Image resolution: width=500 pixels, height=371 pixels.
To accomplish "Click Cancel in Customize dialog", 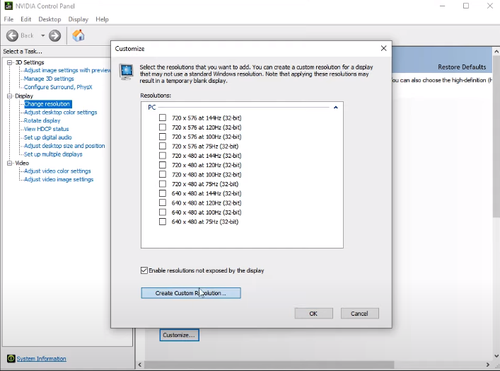I will click(359, 313).
